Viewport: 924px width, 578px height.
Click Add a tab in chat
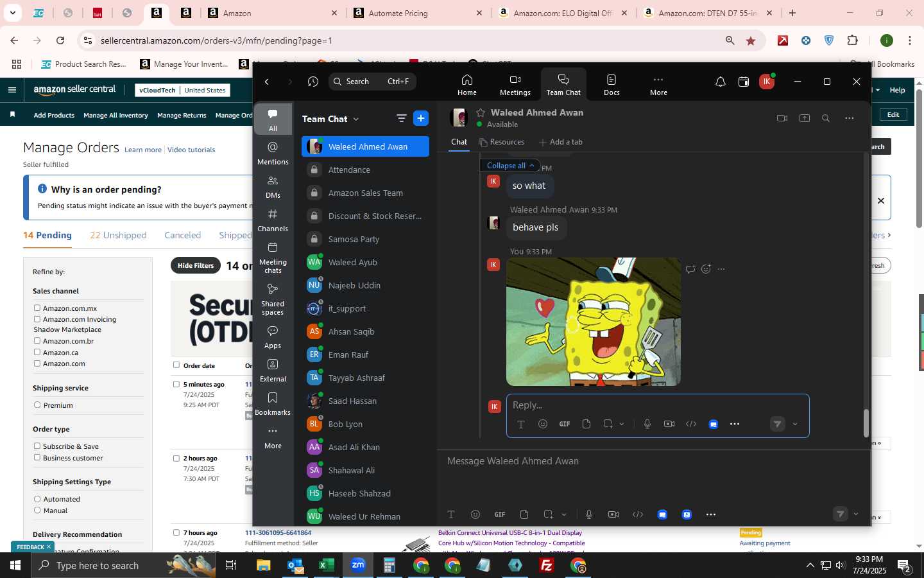[x=561, y=142]
